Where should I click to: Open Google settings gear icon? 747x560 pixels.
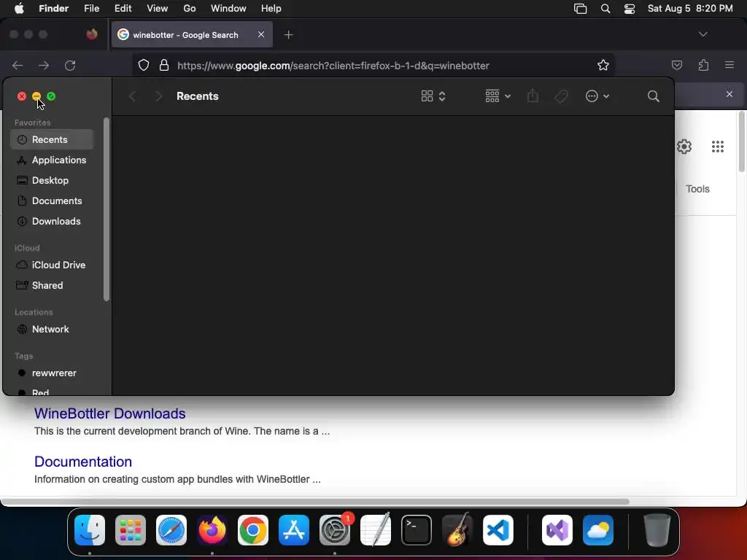tap(684, 147)
